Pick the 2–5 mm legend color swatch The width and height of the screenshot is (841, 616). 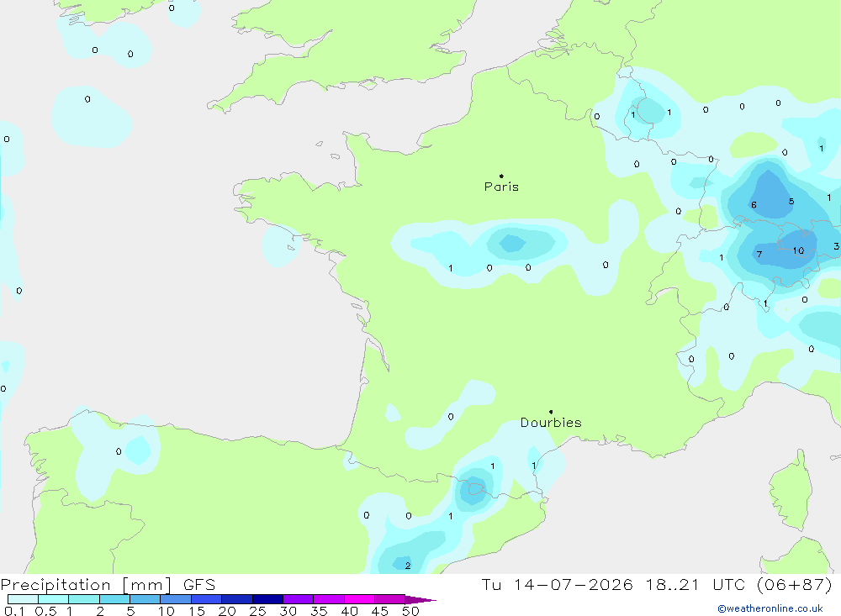[x=114, y=599]
